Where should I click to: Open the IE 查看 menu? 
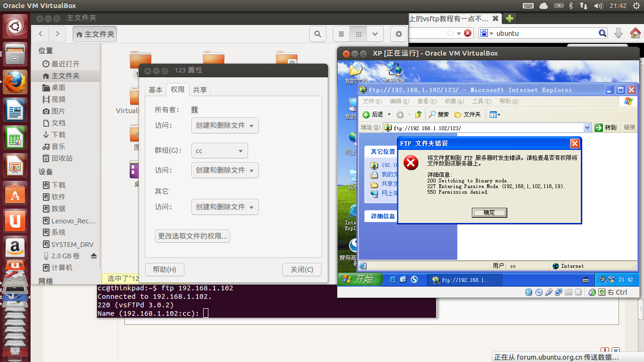(427, 101)
